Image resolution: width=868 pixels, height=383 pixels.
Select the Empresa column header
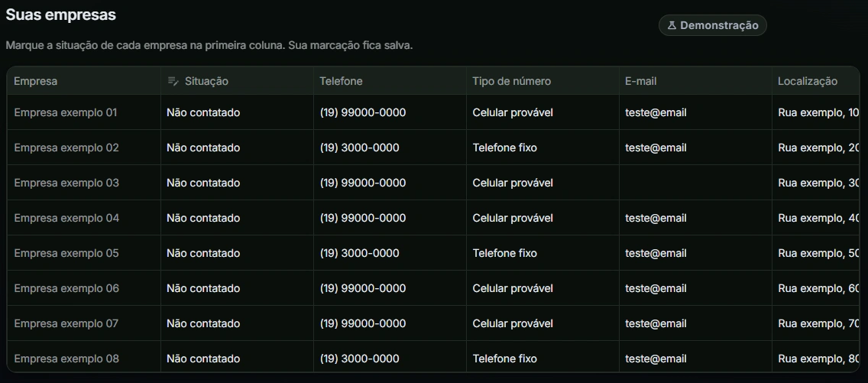click(x=35, y=81)
